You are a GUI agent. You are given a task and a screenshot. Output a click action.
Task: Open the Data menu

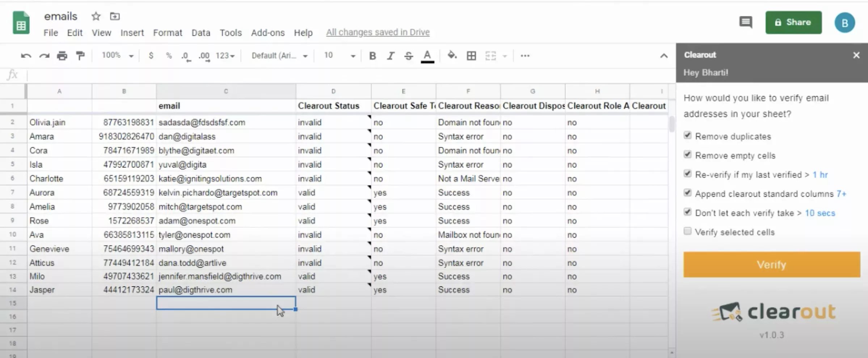[201, 33]
